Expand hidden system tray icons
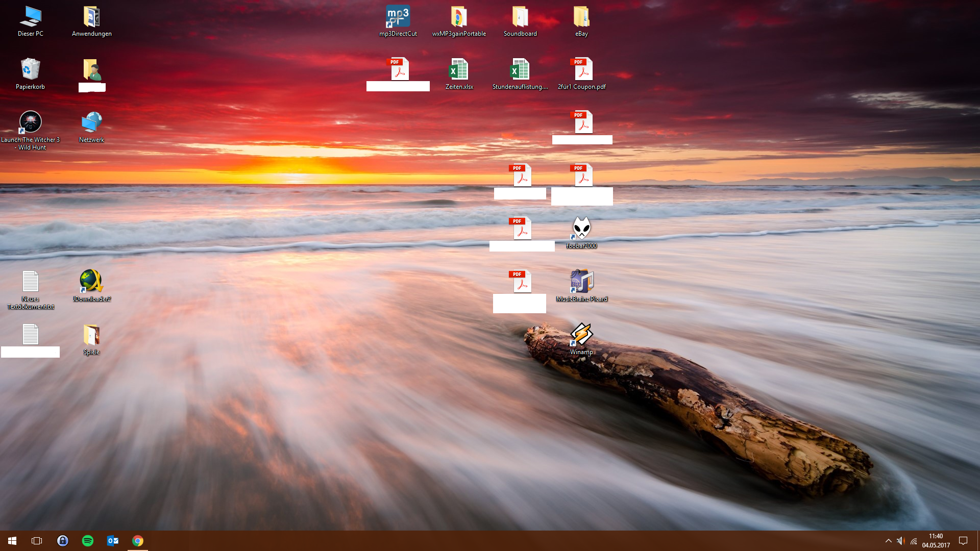 [889, 541]
